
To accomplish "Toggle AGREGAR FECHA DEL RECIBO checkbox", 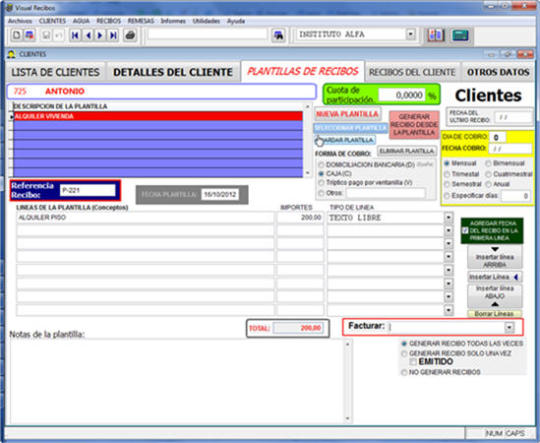I will pyautogui.click(x=465, y=230).
